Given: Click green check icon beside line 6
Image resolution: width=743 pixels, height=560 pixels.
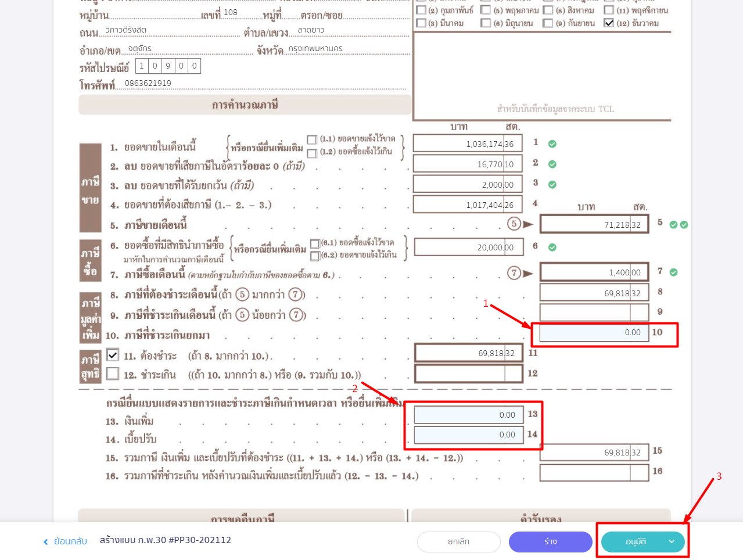Looking at the screenshot, I should coord(552,247).
